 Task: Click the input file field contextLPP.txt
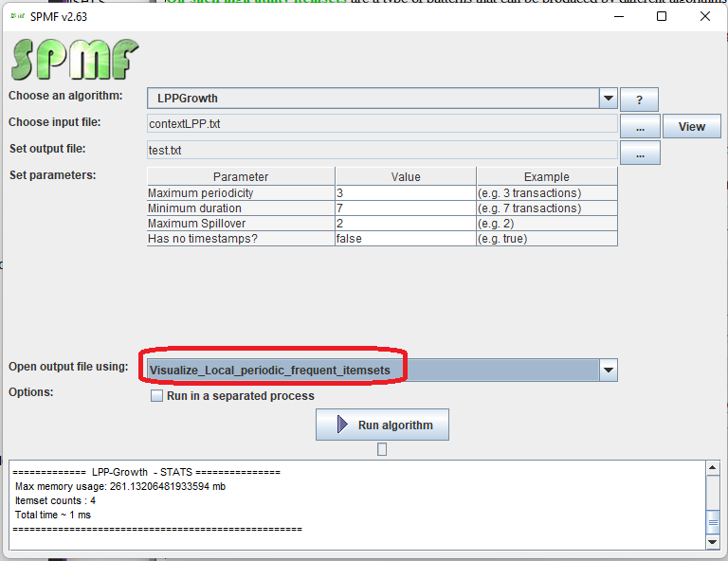point(382,123)
